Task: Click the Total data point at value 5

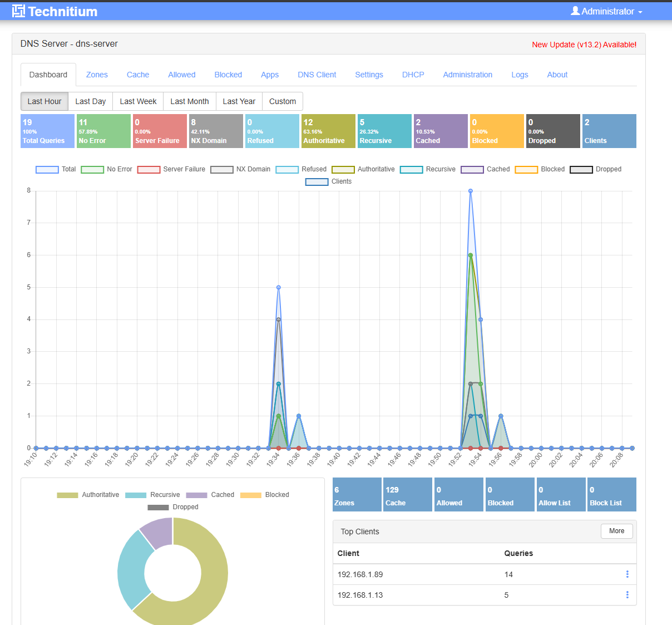Action: pos(279,288)
